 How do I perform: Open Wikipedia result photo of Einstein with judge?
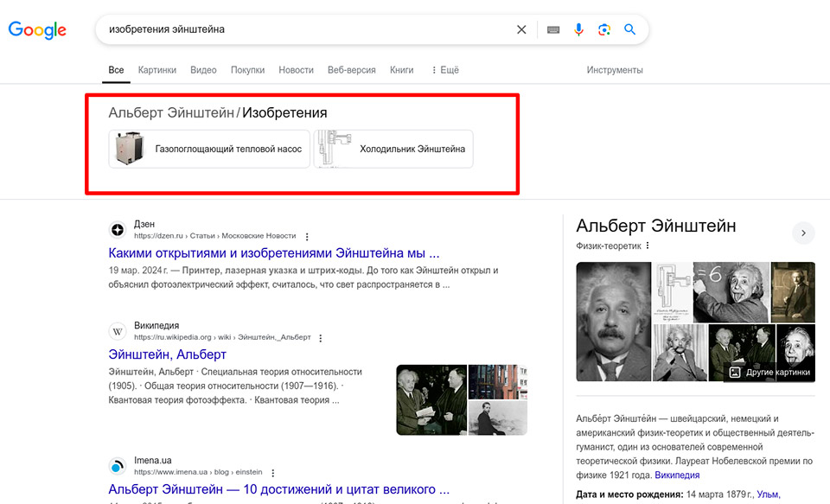point(432,399)
